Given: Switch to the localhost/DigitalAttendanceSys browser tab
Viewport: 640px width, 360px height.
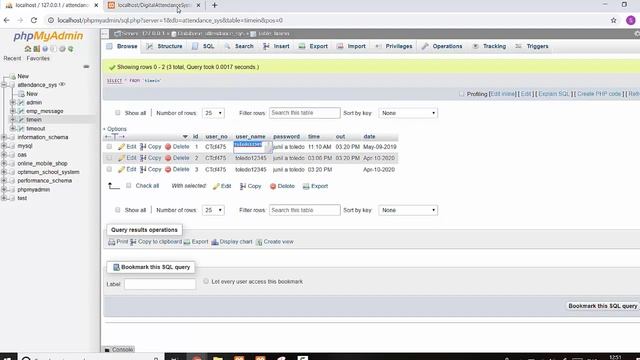Looking at the screenshot, I should tap(155, 5).
